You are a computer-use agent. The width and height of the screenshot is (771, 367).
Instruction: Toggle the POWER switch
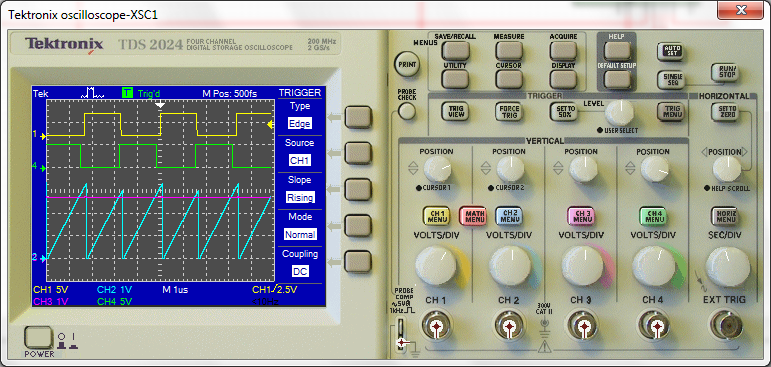37,338
